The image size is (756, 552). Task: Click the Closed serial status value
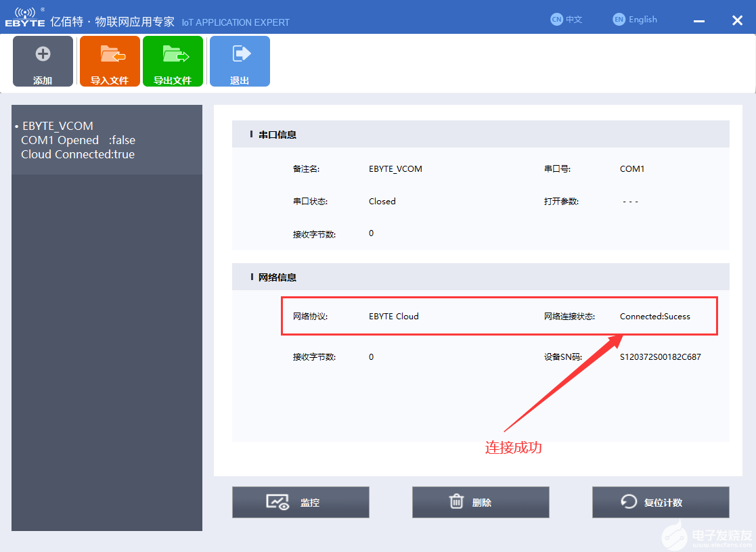click(382, 201)
